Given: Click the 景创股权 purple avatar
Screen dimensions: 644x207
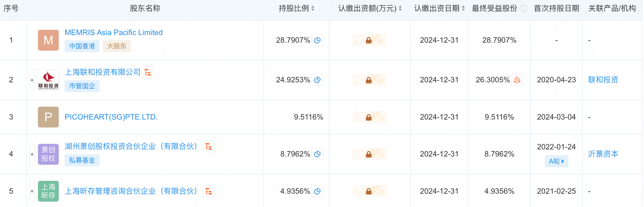Looking at the screenshot, I should point(48,154).
